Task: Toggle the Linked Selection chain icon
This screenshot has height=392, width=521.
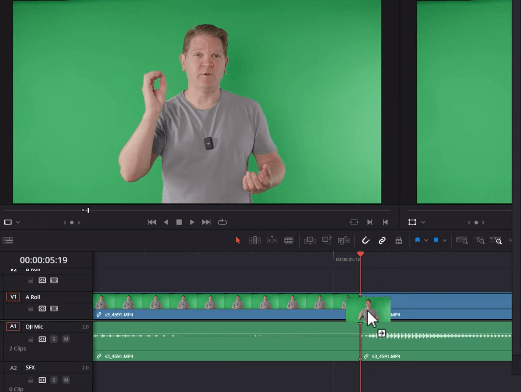Action: coord(382,240)
